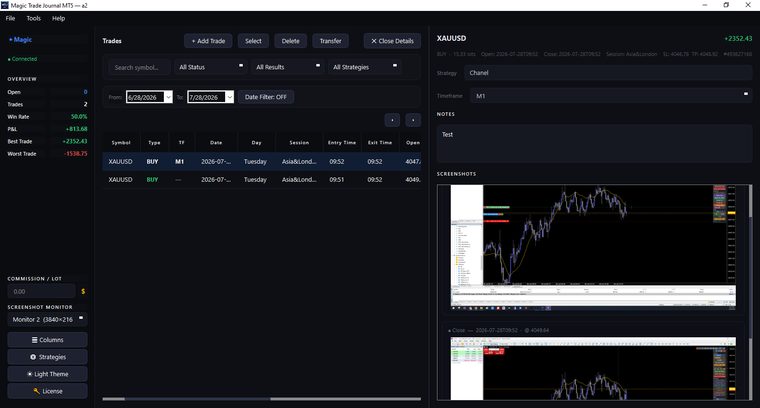Sort by Exit Time column header
The height and width of the screenshot is (408, 760).
(380, 142)
